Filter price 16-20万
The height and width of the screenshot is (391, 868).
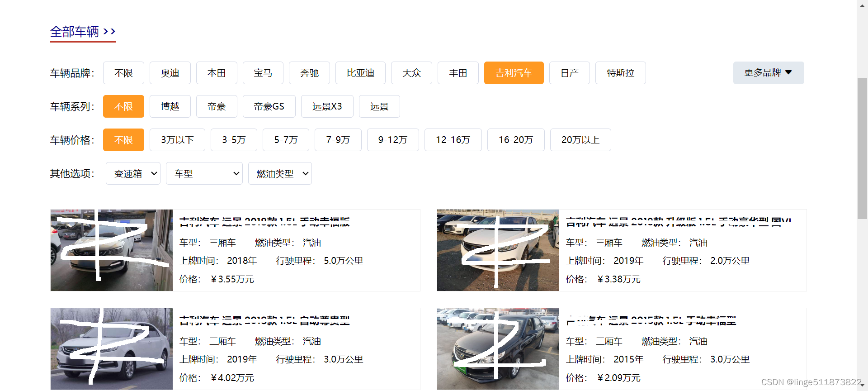[516, 140]
